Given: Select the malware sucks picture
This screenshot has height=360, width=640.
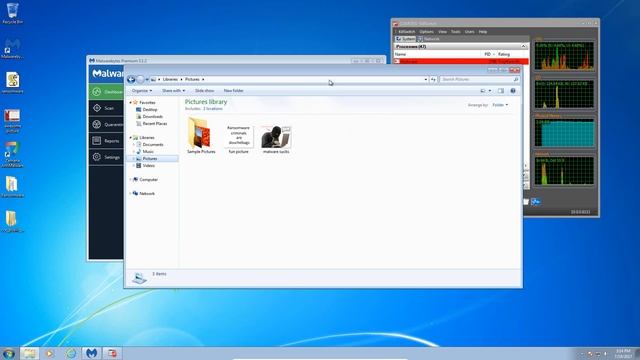Looking at the screenshot, I should (276, 139).
